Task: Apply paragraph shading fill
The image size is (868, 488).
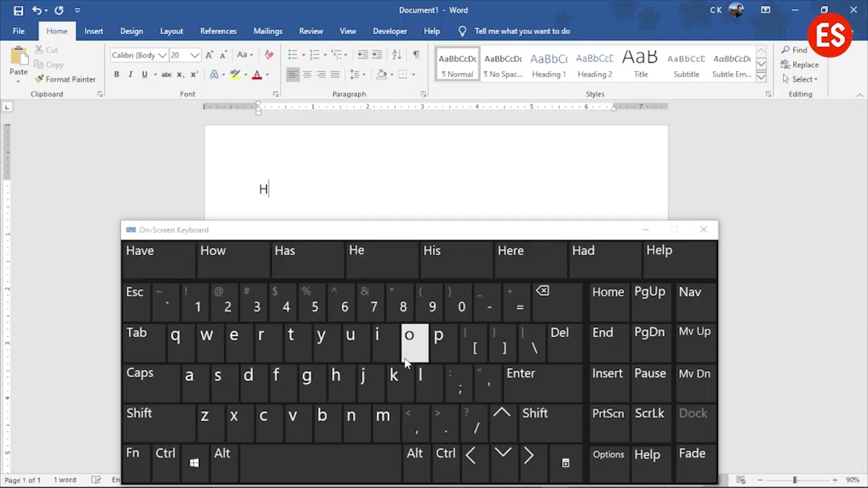Action: [382, 75]
